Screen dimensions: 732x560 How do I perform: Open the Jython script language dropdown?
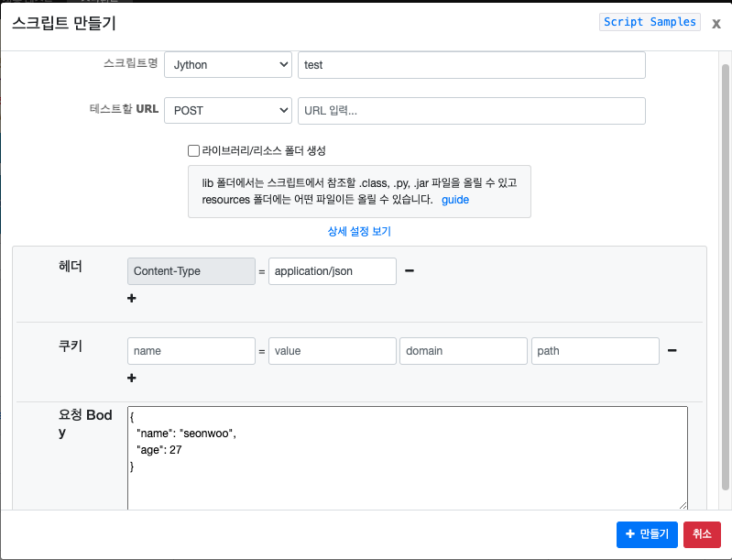pos(228,65)
